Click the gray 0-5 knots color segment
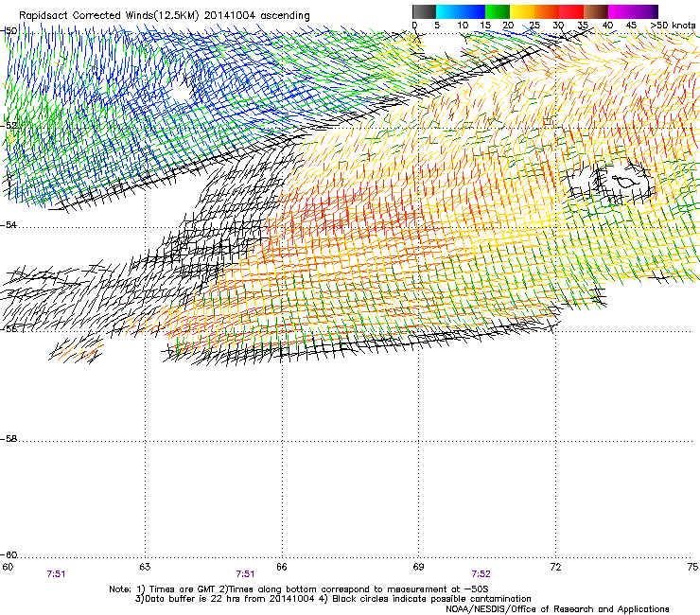This screenshot has height=615, width=700. tap(424, 11)
